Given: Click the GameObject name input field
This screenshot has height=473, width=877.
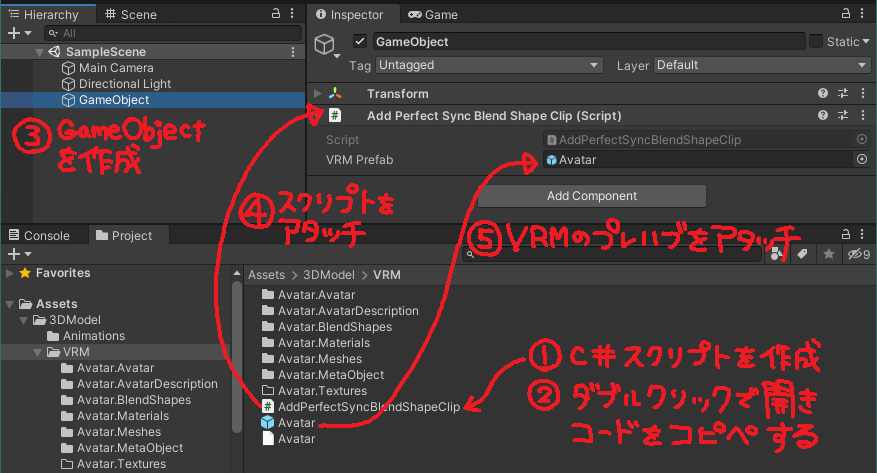Looking at the screenshot, I should pos(588,42).
